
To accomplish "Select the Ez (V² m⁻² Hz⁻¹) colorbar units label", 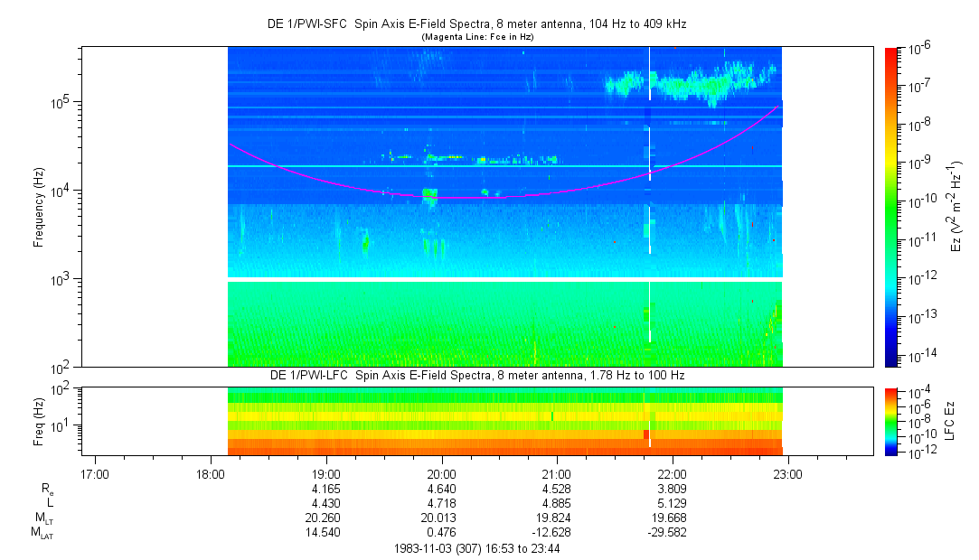I will click(956, 207).
